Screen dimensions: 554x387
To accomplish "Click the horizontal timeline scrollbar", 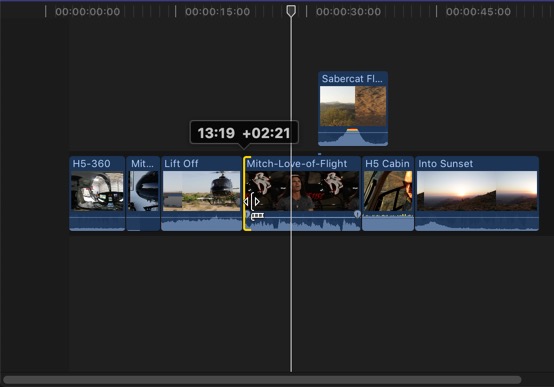I will pyautogui.click(x=262, y=380).
